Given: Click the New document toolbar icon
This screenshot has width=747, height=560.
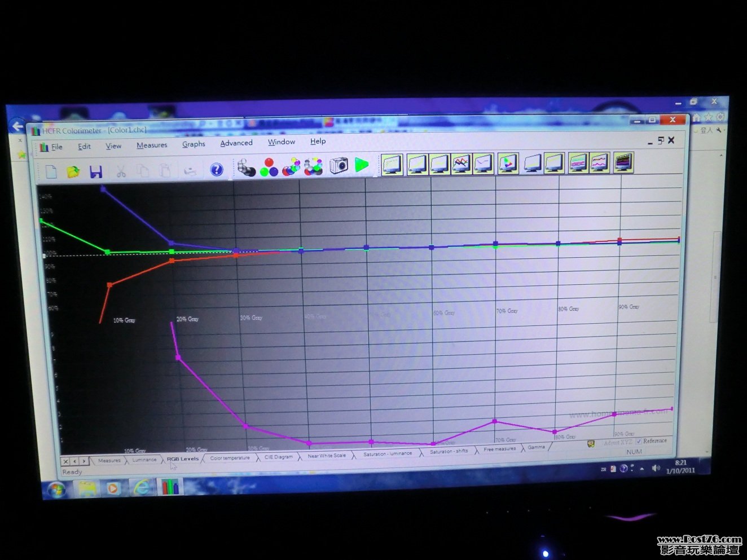Looking at the screenshot, I should coord(51,171).
